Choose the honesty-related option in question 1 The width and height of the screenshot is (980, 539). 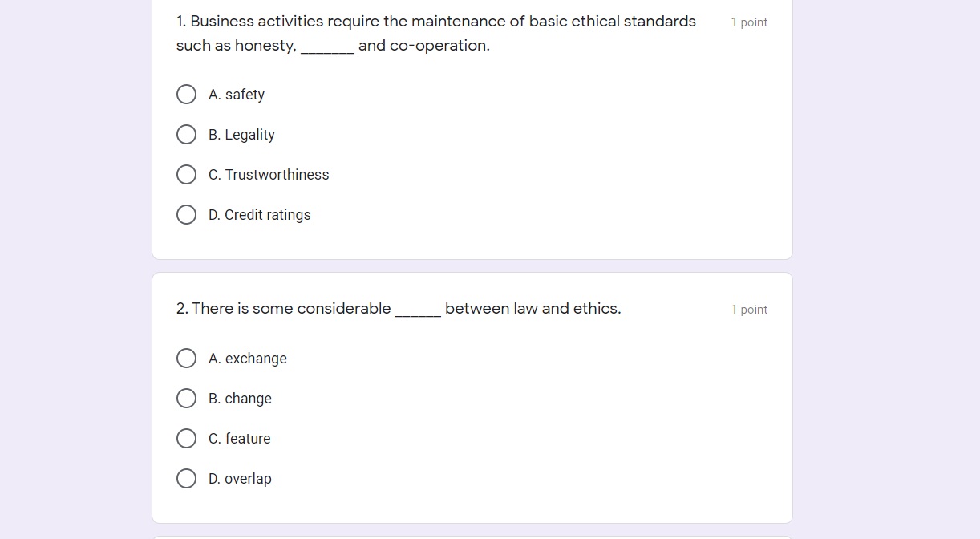coord(186,174)
